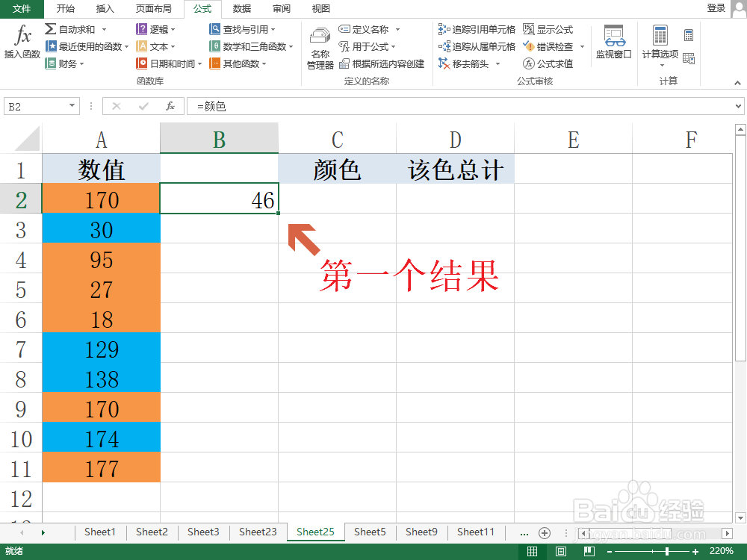This screenshot has width=747, height=560.
Task: Switch to the Review (审阅) tab
Action: (282, 8)
